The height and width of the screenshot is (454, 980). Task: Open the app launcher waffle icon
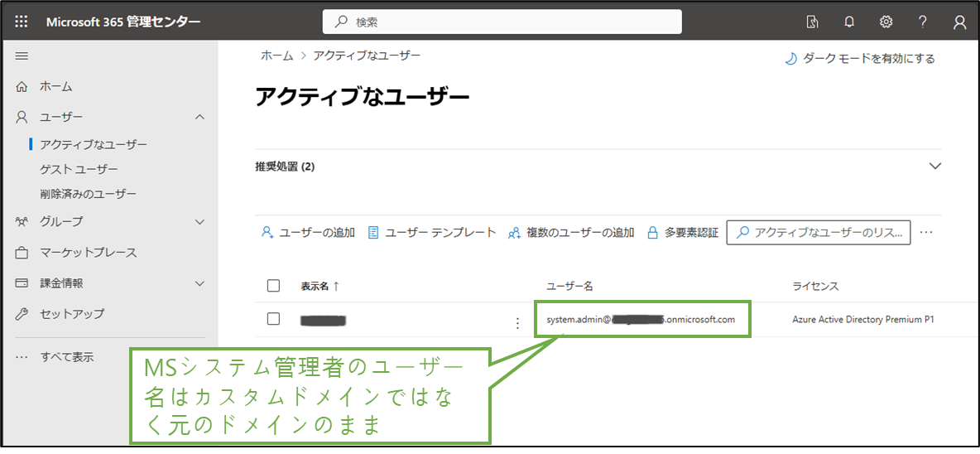coord(22,22)
